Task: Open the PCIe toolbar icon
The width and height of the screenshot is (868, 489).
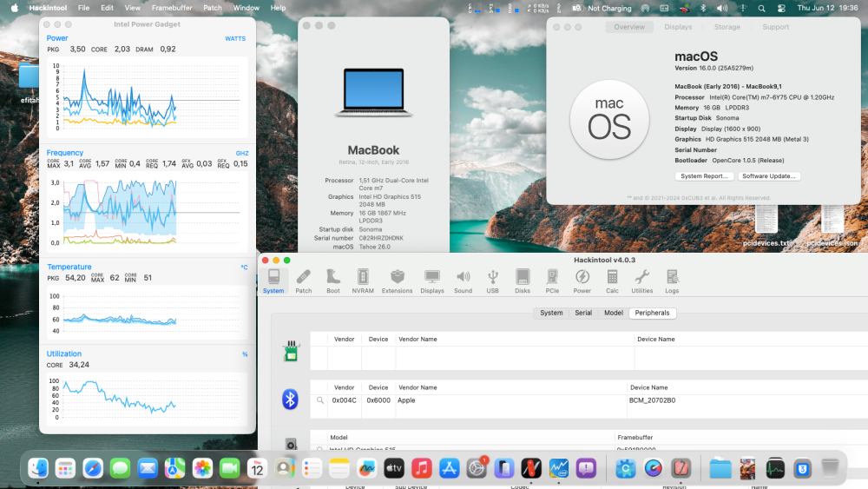Action: 552,281
